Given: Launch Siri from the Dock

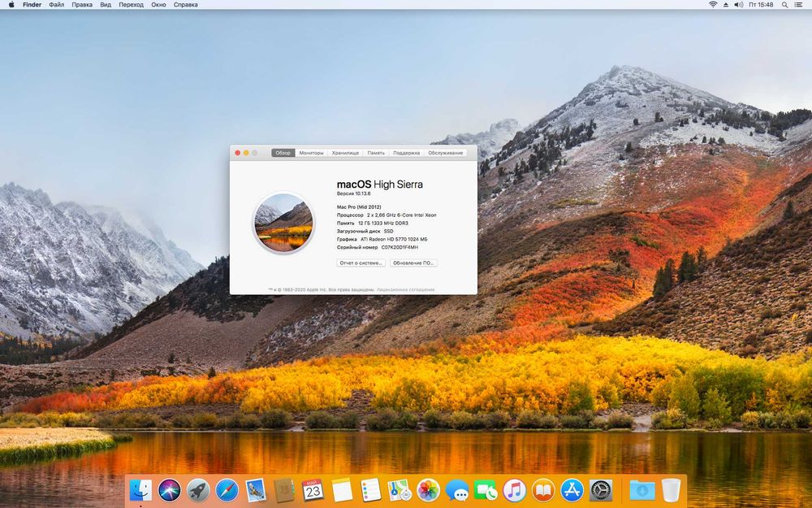Looking at the screenshot, I should click(x=170, y=490).
